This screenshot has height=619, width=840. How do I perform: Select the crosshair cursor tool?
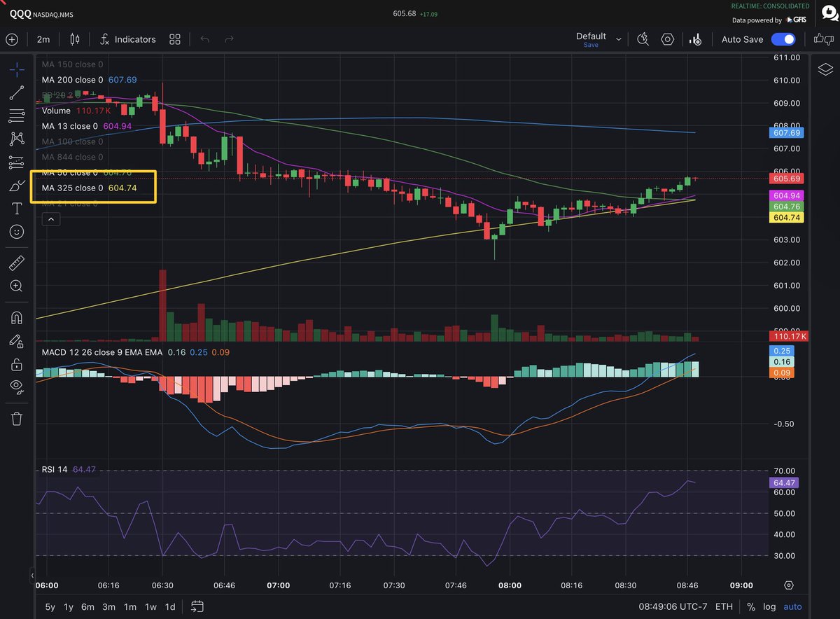(x=17, y=69)
